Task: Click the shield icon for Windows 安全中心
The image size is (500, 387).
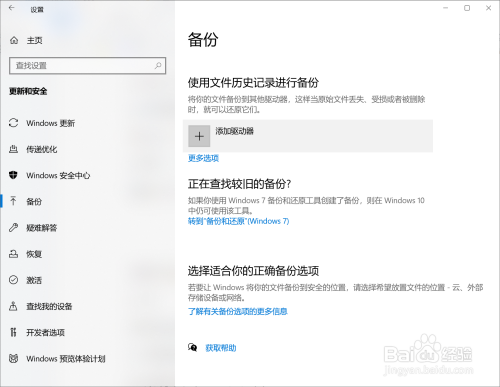Action: pos(13,175)
